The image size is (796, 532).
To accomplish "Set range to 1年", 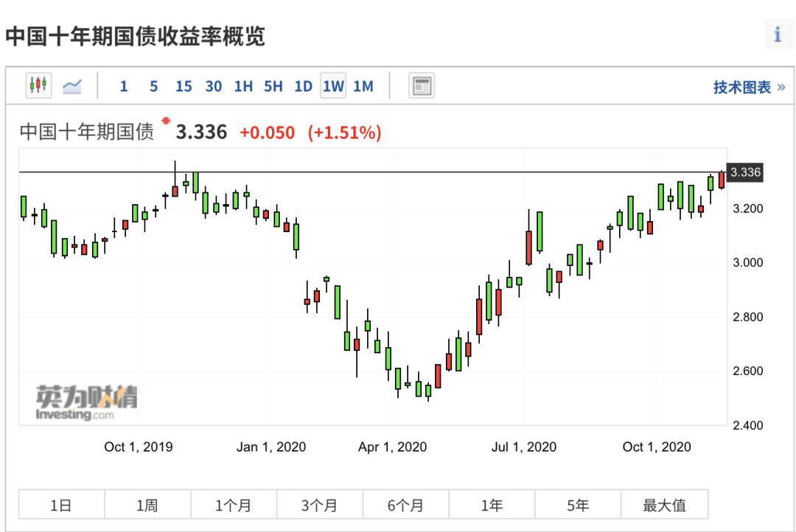I will coord(492,505).
